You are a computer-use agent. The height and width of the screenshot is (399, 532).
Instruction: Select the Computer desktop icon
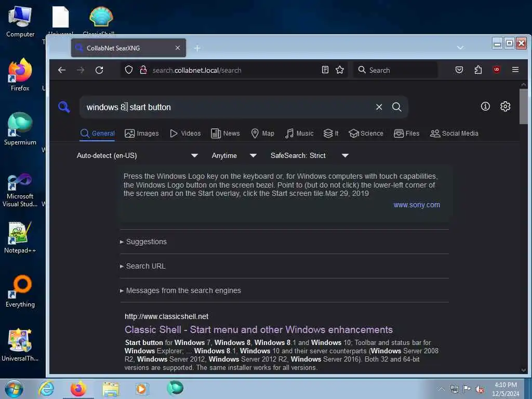[x=20, y=22]
